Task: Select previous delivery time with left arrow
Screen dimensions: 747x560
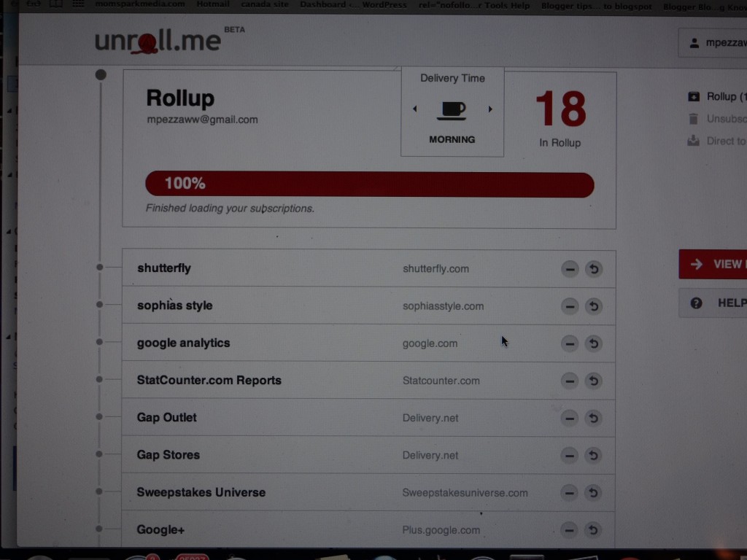Action: point(415,109)
